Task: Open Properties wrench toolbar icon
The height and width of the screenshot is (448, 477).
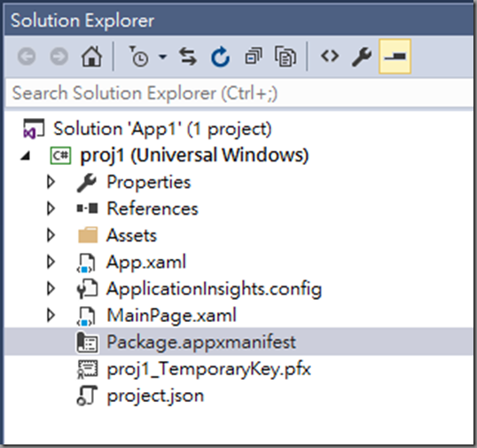Action: coord(362,56)
